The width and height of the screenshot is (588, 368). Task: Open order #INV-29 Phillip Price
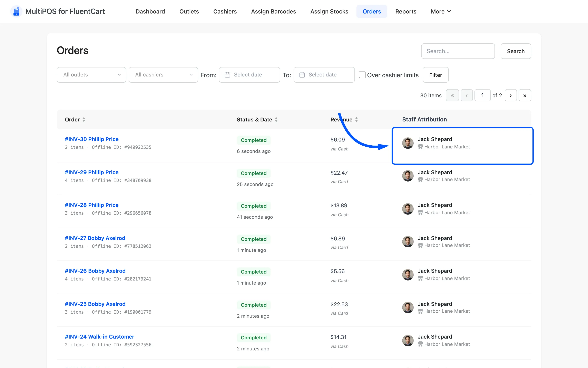tap(92, 172)
